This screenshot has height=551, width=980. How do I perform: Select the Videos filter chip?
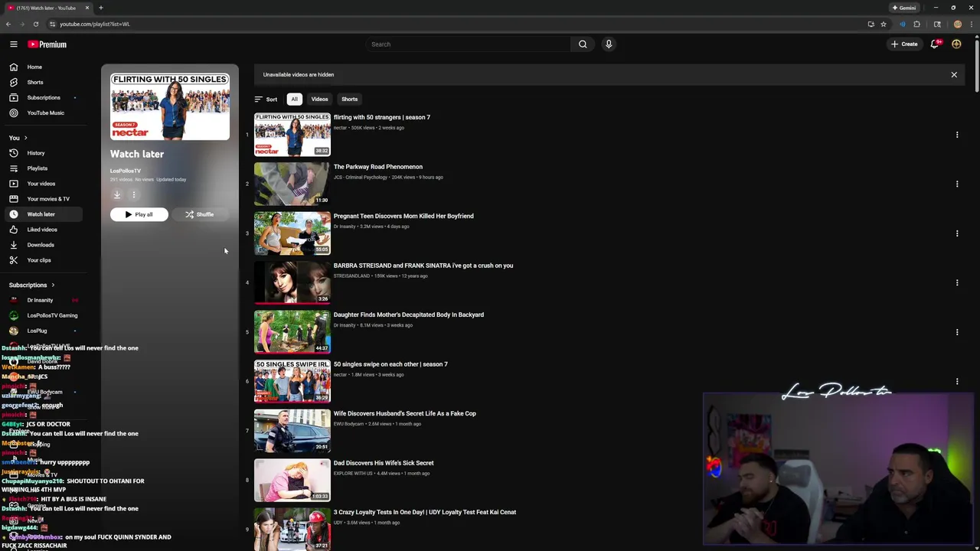319,99
